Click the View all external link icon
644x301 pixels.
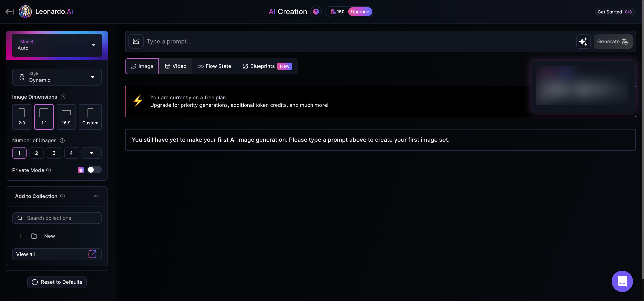click(92, 254)
